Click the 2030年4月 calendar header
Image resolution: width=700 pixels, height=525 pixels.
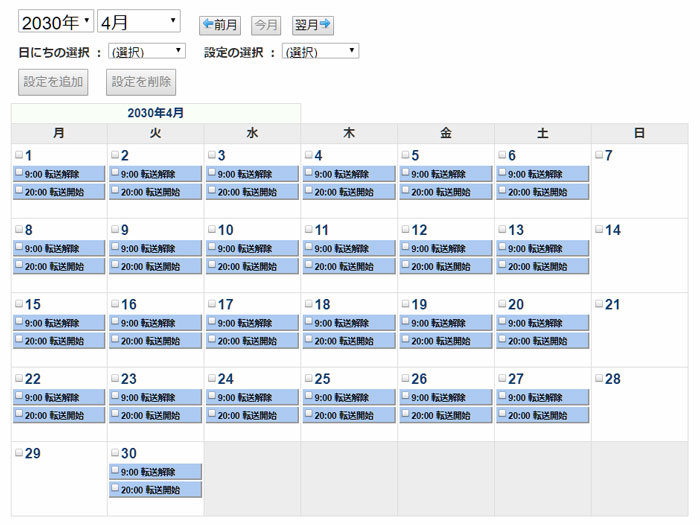(x=155, y=113)
